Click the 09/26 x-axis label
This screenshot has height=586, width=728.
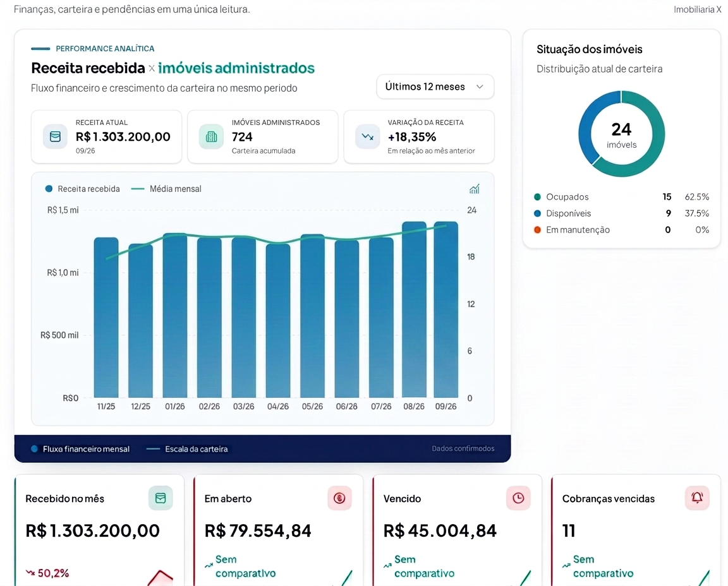coord(446,407)
